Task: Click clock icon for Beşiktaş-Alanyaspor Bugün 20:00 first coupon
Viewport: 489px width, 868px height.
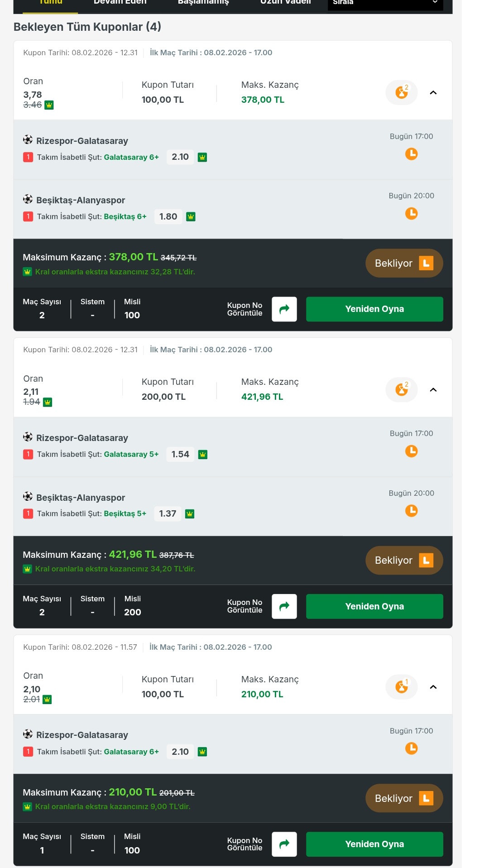Action: coord(411,213)
